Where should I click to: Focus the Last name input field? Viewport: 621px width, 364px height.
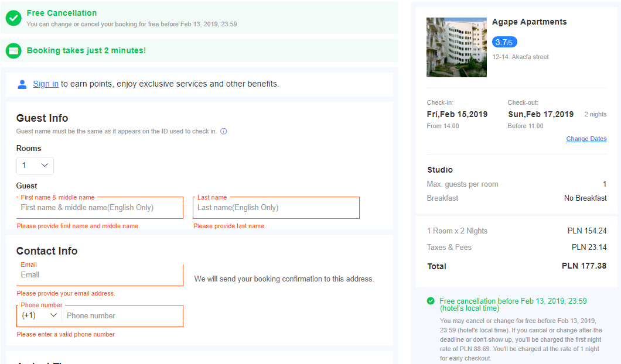tap(276, 208)
